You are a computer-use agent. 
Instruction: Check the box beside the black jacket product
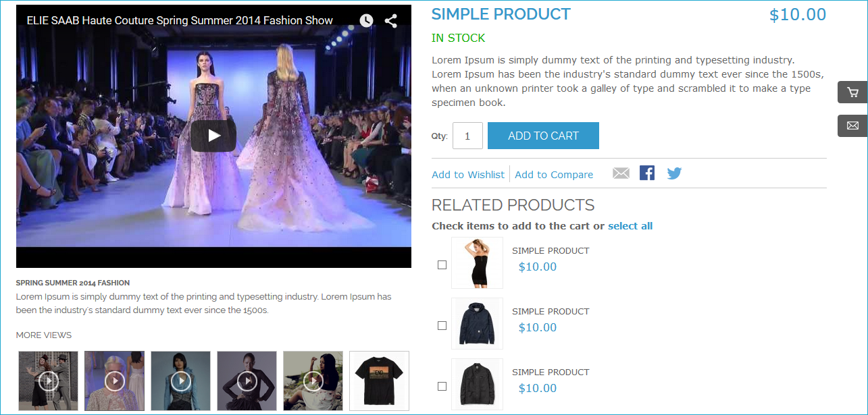pos(442,386)
